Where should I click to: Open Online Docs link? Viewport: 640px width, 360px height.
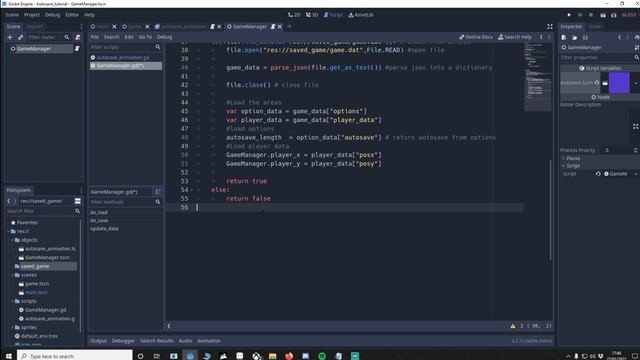click(x=476, y=37)
